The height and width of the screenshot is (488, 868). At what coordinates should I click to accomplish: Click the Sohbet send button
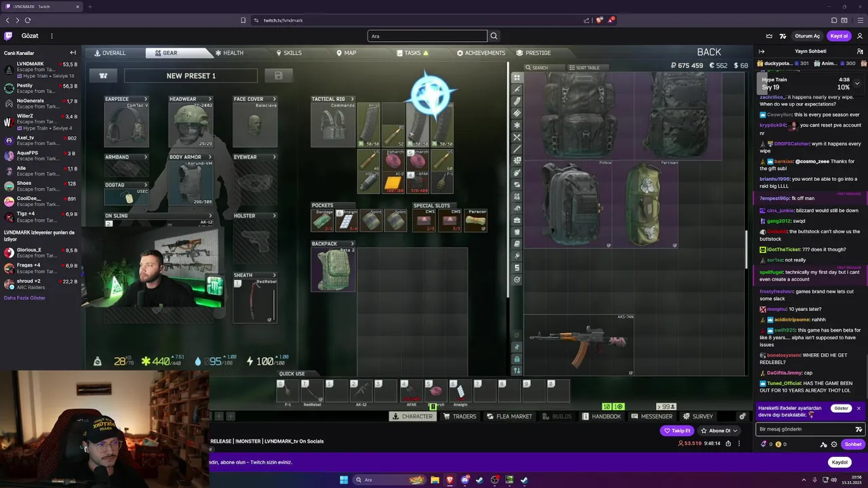click(853, 445)
